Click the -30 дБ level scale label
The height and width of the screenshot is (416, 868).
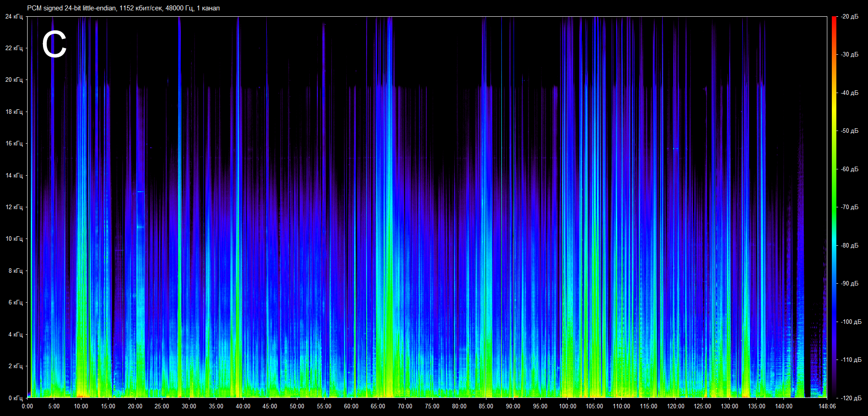pyautogui.click(x=850, y=54)
